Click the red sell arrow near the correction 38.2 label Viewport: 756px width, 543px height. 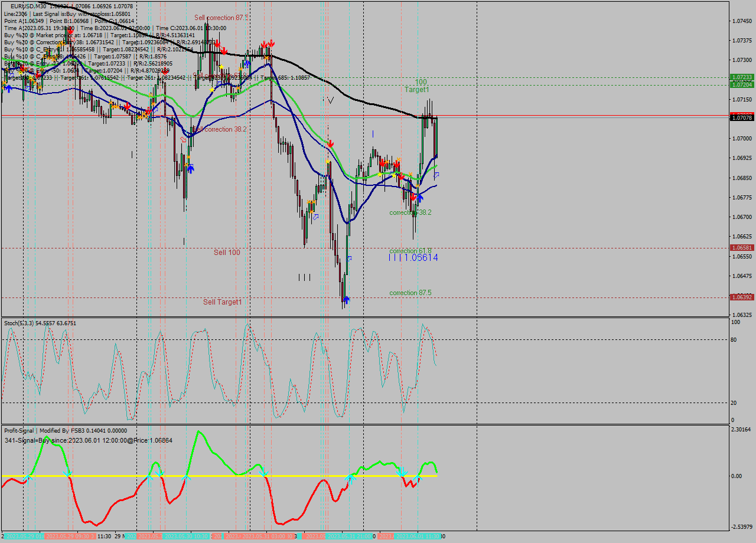click(413, 197)
